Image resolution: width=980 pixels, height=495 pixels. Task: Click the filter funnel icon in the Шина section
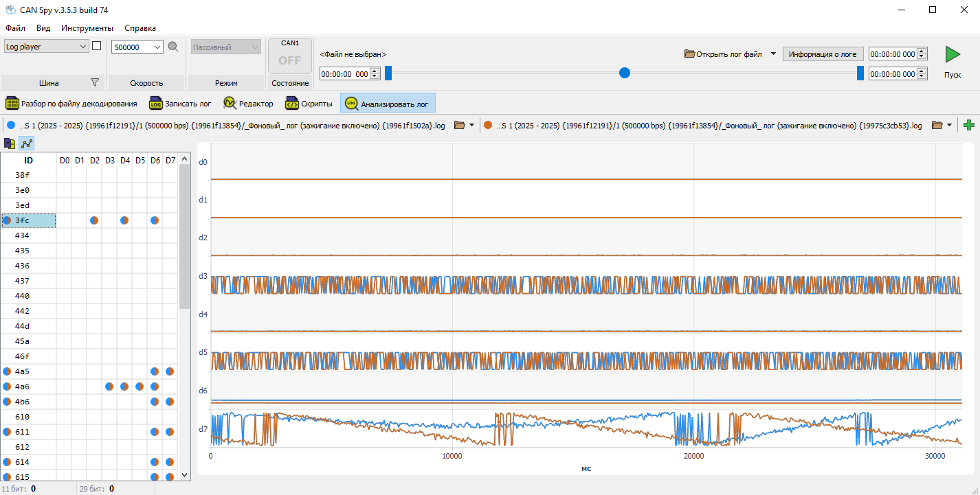pyautogui.click(x=95, y=82)
